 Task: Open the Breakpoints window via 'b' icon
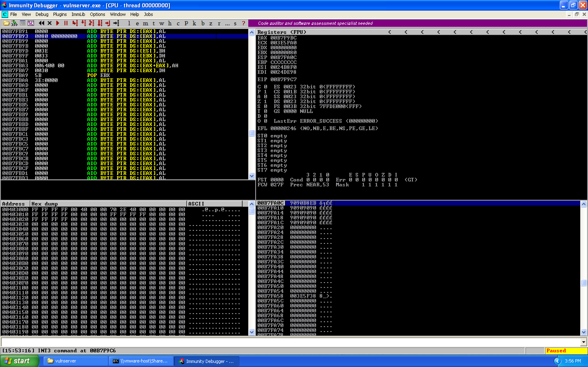coord(203,23)
